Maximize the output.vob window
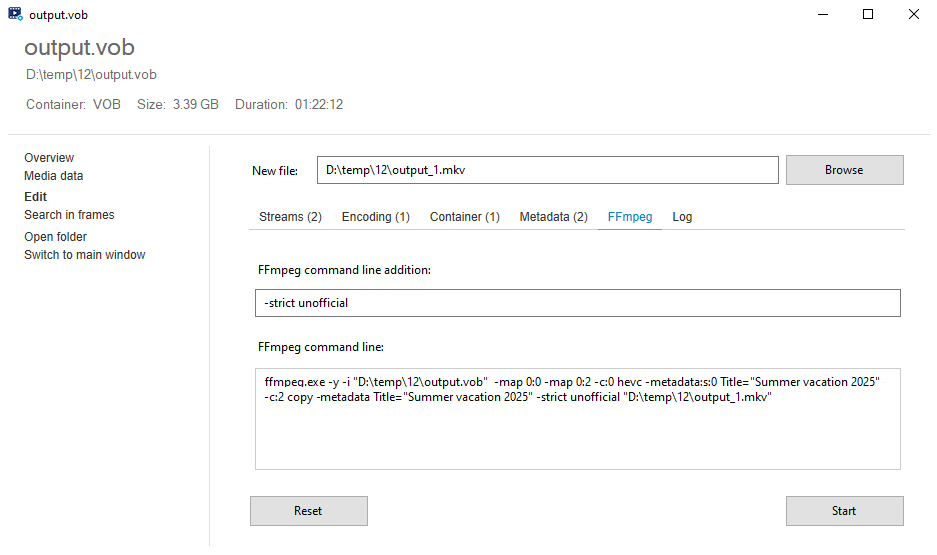The image size is (937, 555). 868,14
